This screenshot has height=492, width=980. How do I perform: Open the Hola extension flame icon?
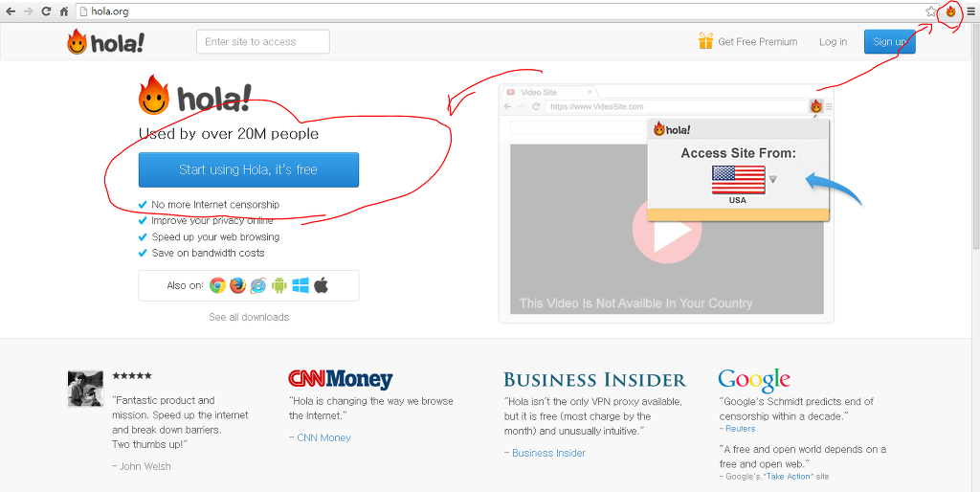950,11
